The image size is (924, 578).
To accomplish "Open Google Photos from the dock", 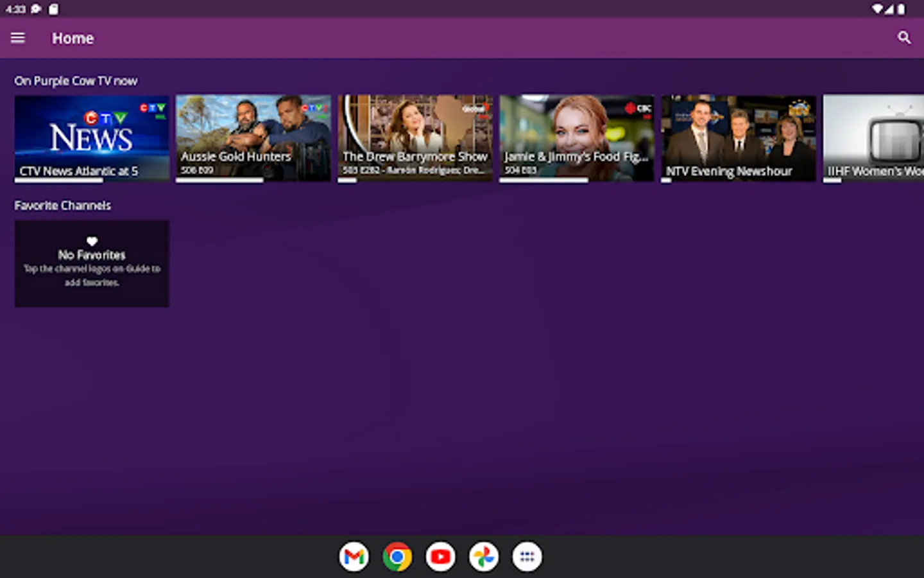I will 484,557.
